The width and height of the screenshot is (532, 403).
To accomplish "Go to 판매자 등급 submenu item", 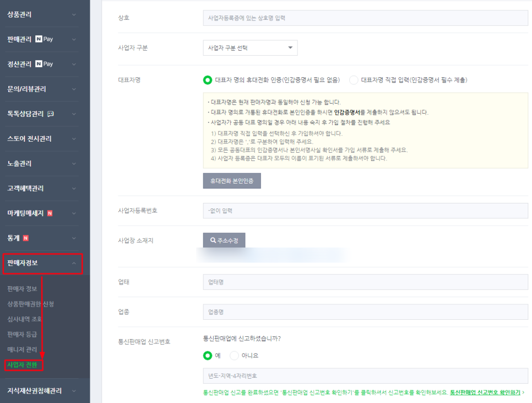I will pos(22,334).
